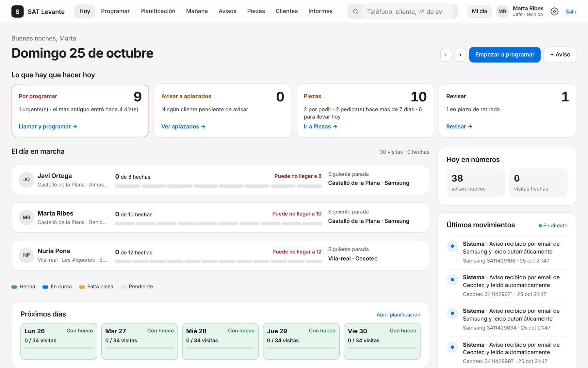This screenshot has width=588, height=368.
Task: Select Javi Ortega JO avatar
Action: coord(26,180)
